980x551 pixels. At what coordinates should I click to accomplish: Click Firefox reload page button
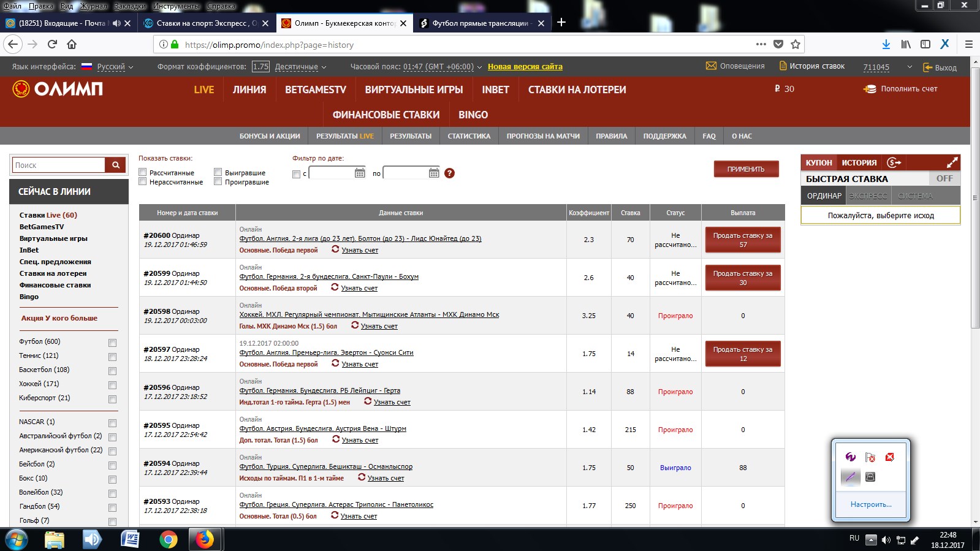click(x=52, y=44)
